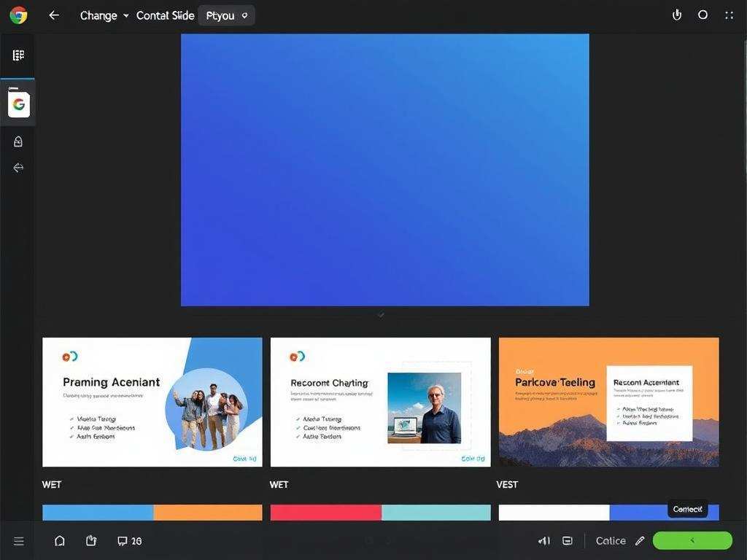
Task: Click the back arrow in top bar
Action: click(53, 15)
